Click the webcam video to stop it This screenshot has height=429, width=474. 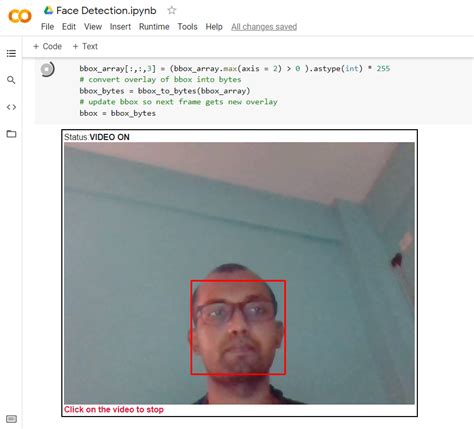tap(239, 273)
